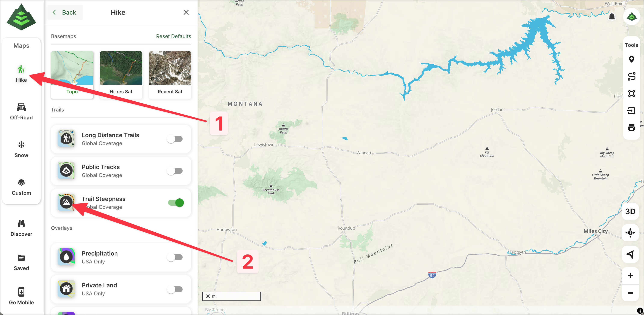Viewport: 644px width, 315px height.
Task: Switch to the Off-Road maps category
Action: pyautogui.click(x=21, y=111)
